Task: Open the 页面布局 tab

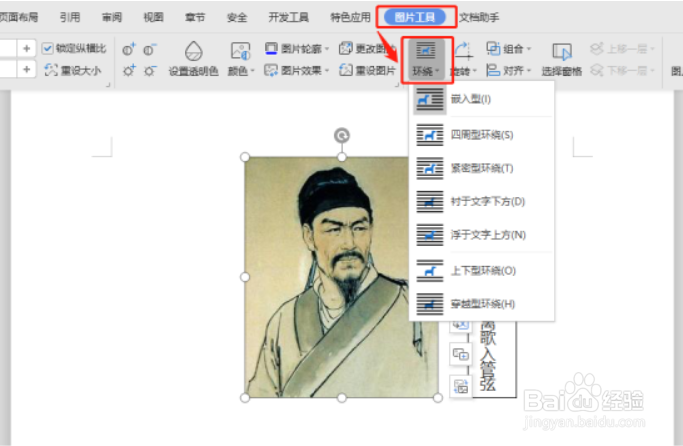Action: pyautogui.click(x=19, y=17)
